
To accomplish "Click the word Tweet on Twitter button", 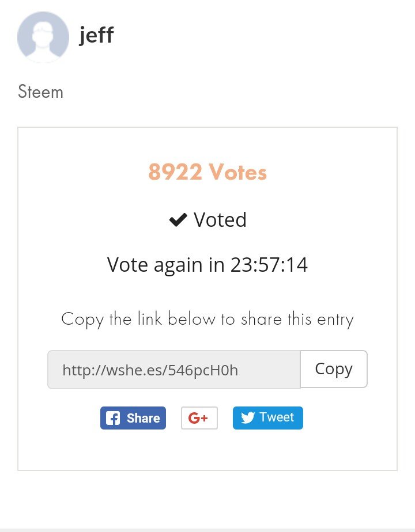I will [x=277, y=417].
